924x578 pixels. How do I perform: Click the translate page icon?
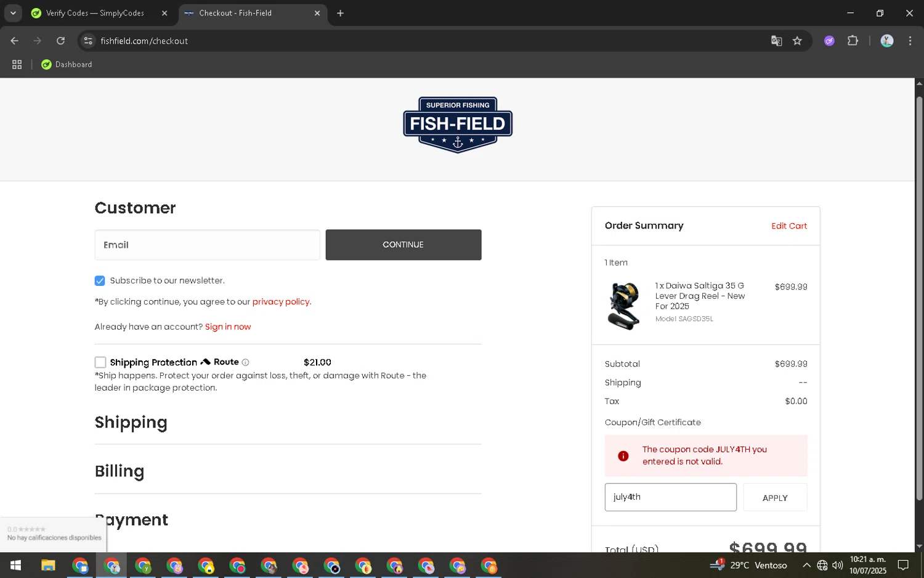(776, 41)
